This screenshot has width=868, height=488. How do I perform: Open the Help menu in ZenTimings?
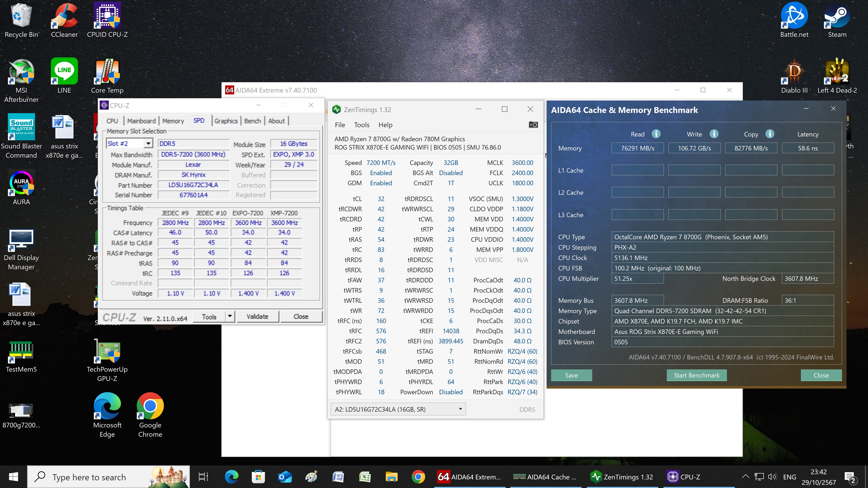pos(385,125)
